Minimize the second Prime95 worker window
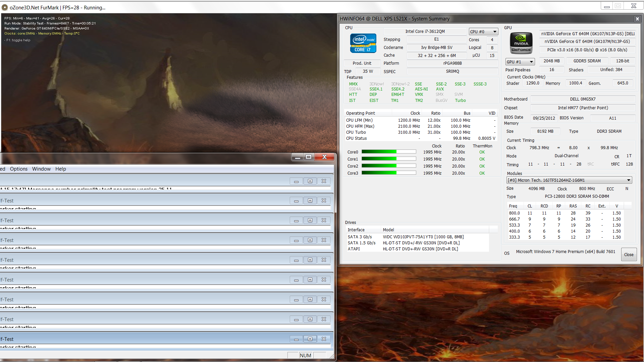The image size is (644, 362). click(x=296, y=201)
